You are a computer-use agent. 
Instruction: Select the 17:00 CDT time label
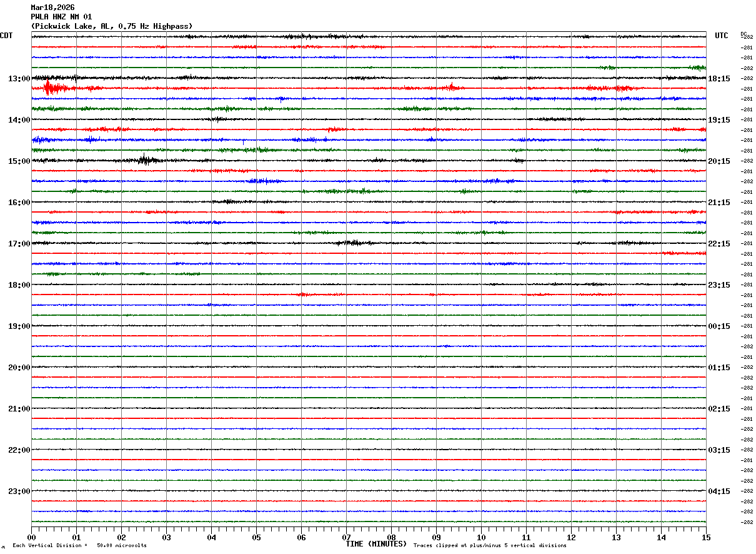(19, 244)
